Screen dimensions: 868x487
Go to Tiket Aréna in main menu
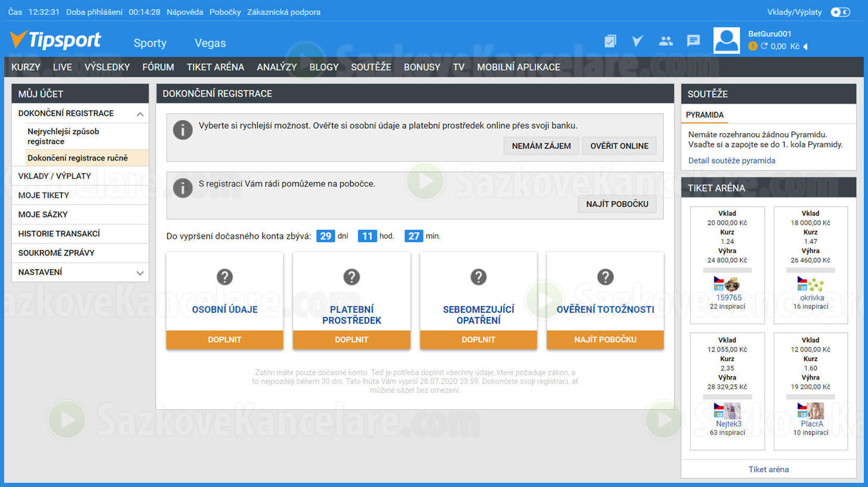[216, 67]
